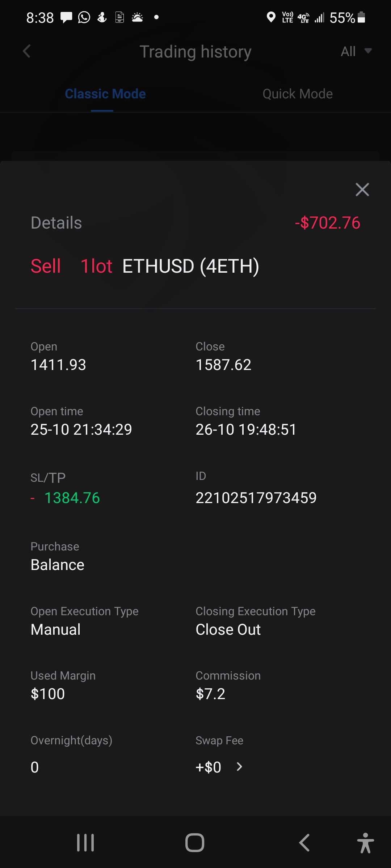Switch to Quick Mode tab

pos(297,94)
